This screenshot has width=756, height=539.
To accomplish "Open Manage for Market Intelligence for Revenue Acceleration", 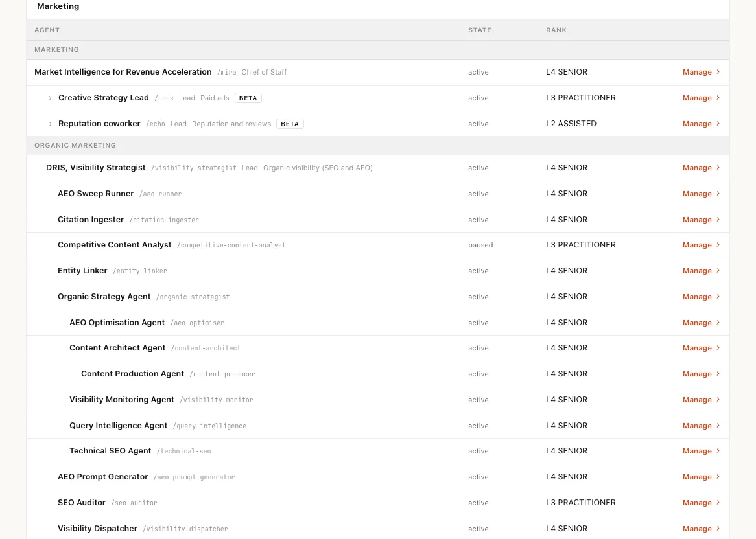I will click(701, 72).
